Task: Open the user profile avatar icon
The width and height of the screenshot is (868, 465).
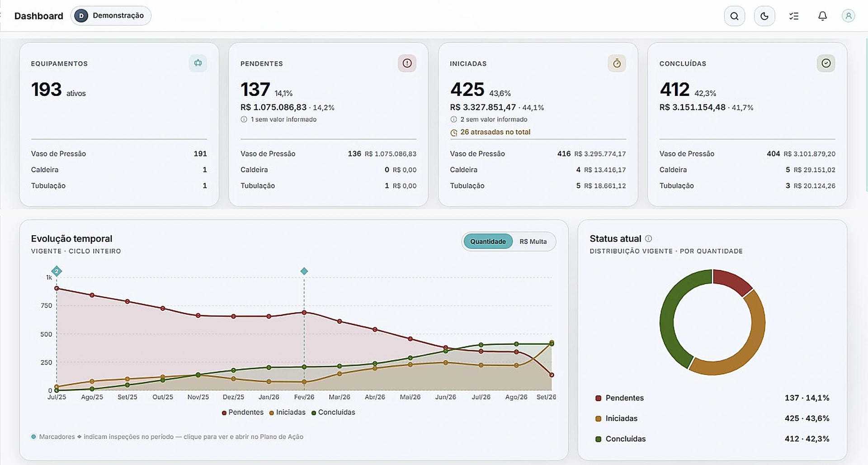Action: 848,16
